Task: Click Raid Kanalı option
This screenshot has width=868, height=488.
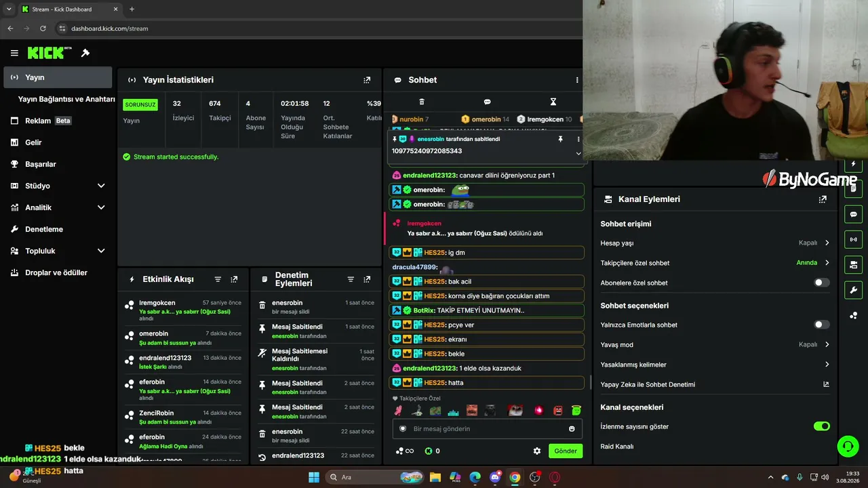Action: [x=617, y=447]
